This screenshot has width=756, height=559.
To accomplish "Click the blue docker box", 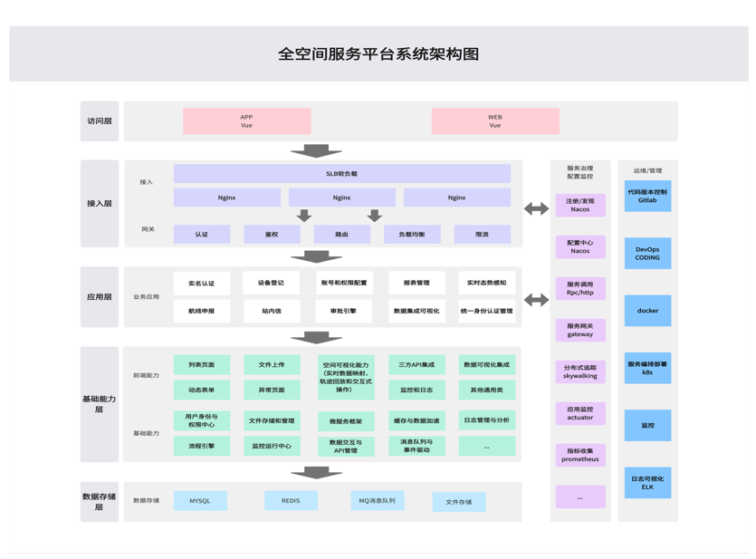I will pos(647,311).
